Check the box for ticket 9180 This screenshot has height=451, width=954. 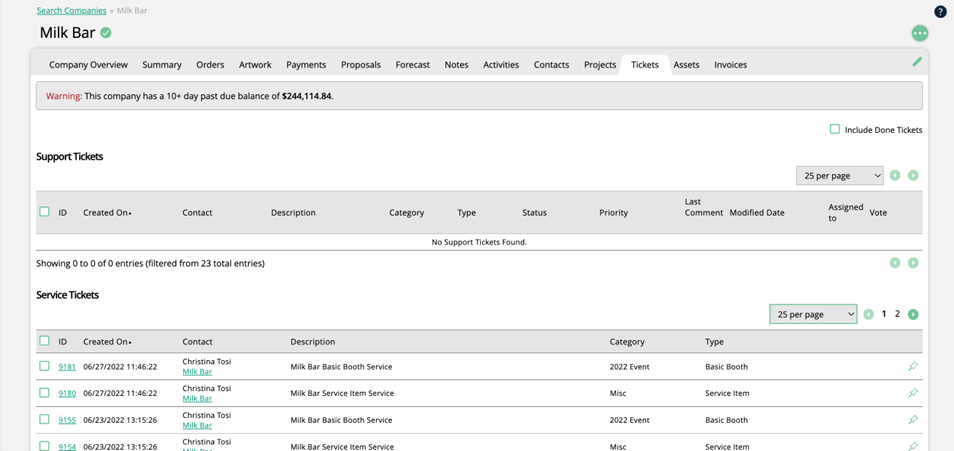click(x=44, y=393)
